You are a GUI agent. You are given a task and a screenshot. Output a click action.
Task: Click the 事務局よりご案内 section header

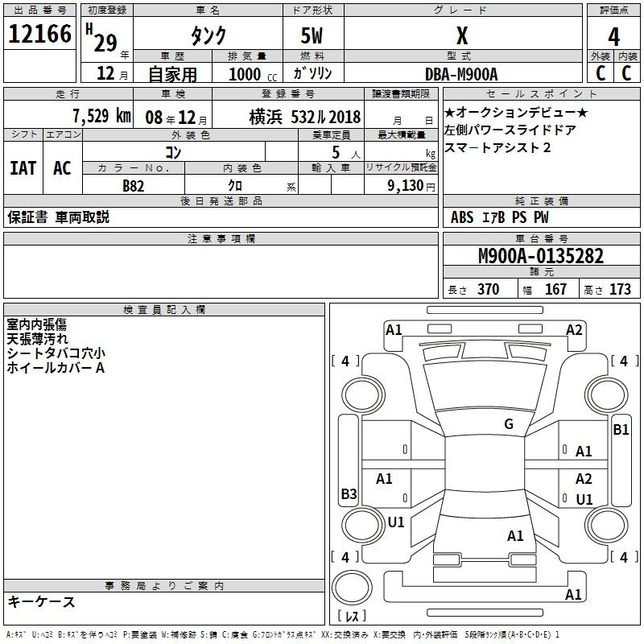coord(164,586)
